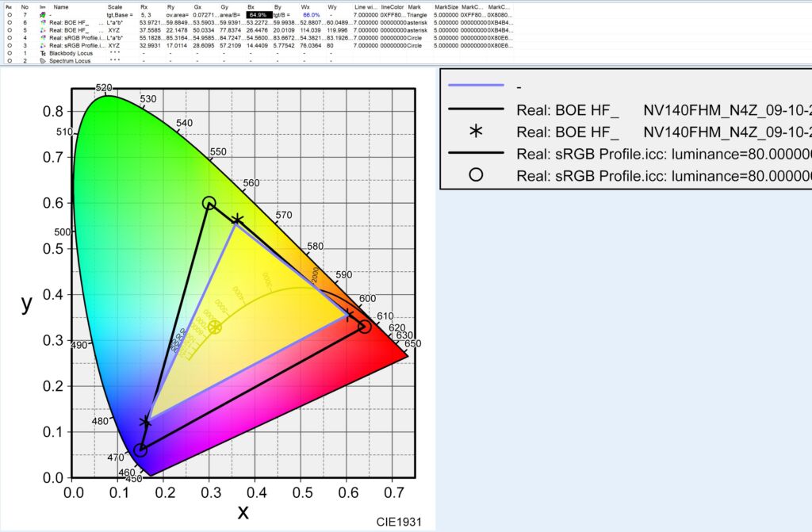Image resolution: width=812 pixels, height=532 pixels.
Task: Toggle the plot circle for row number 3
Action: (x=10, y=45)
